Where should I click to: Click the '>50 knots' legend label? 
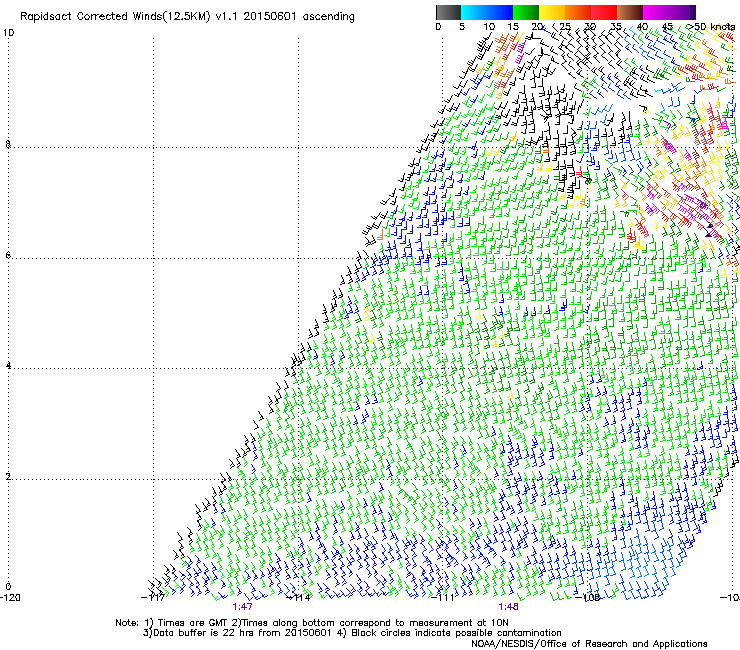click(711, 27)
